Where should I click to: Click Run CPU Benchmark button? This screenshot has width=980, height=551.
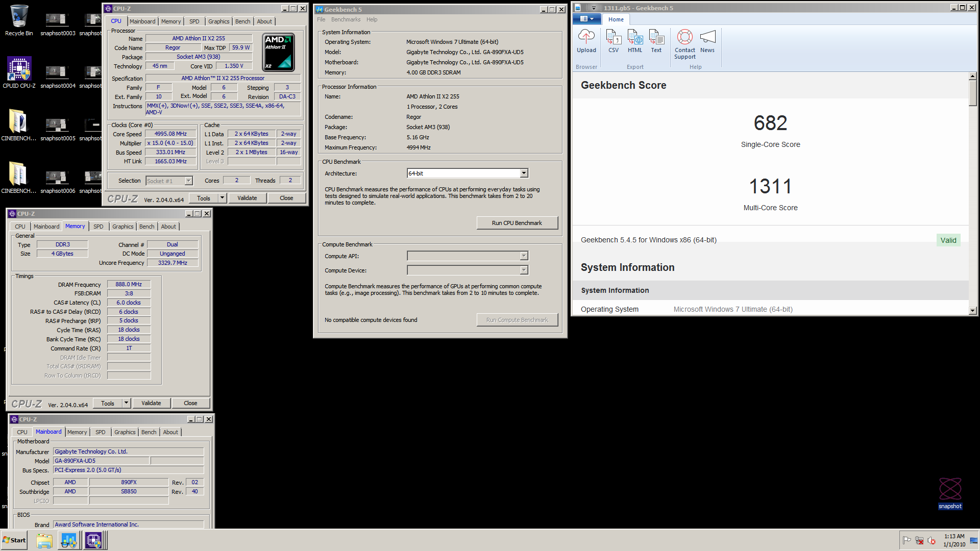pos(517,223)
